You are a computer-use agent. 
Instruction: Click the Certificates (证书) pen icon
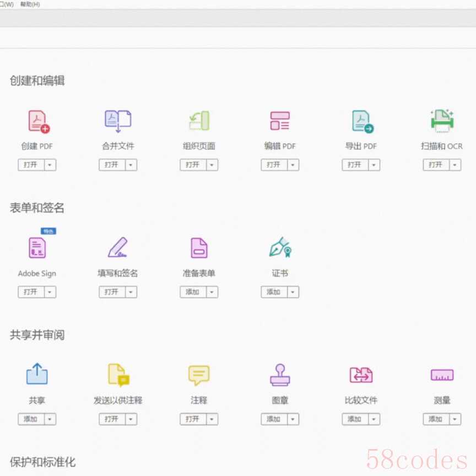(280, 247)
